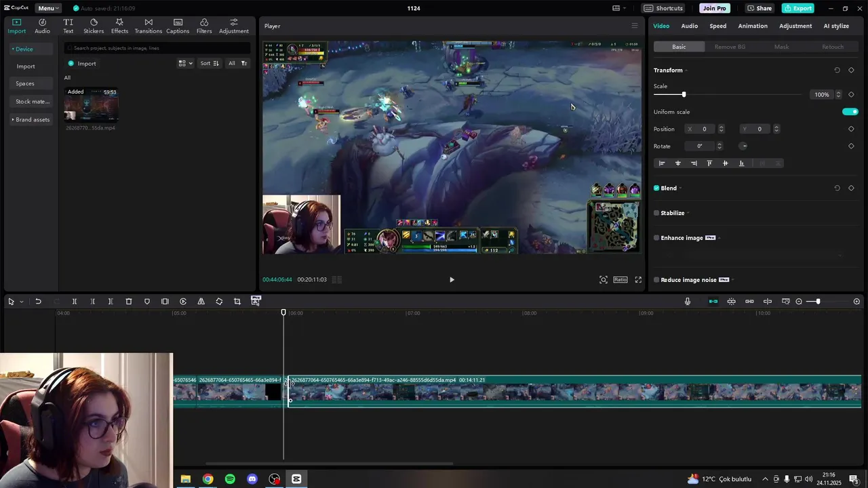Image resolution: width=868 pixels, height=488 pixels.
Task: Select the imported mp4 thumbnail
Action: 91,104
